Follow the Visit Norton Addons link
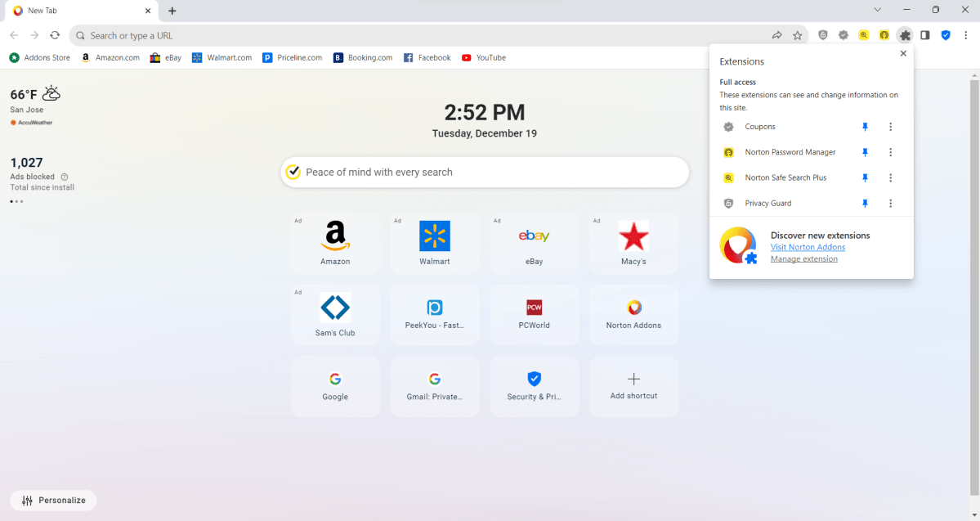 [x=808, y=247]
